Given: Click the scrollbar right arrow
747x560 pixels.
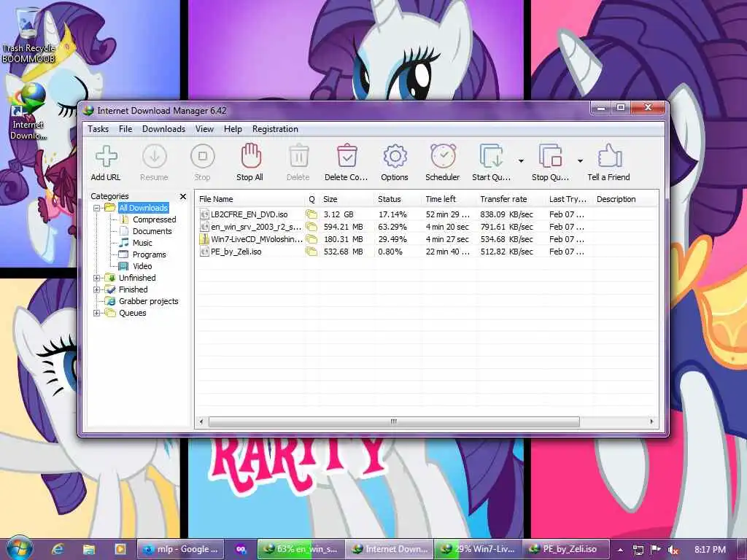Looking at the screenshot, I should point(651,422).
